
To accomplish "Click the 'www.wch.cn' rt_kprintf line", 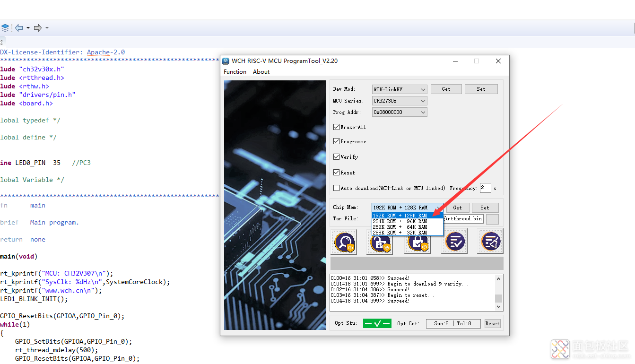I will coord(51,290).
